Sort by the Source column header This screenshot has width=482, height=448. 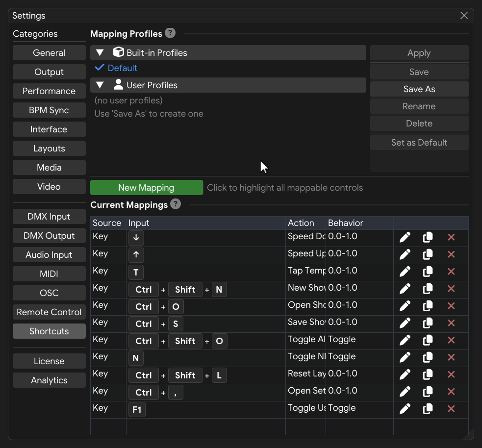108,223
